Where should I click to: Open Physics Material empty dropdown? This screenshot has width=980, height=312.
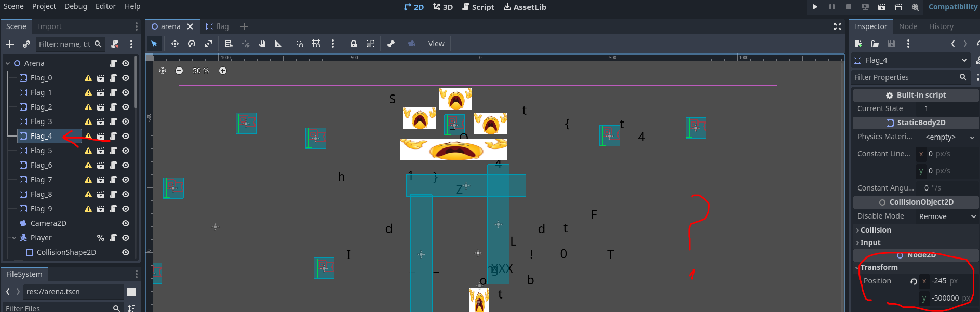950,137
